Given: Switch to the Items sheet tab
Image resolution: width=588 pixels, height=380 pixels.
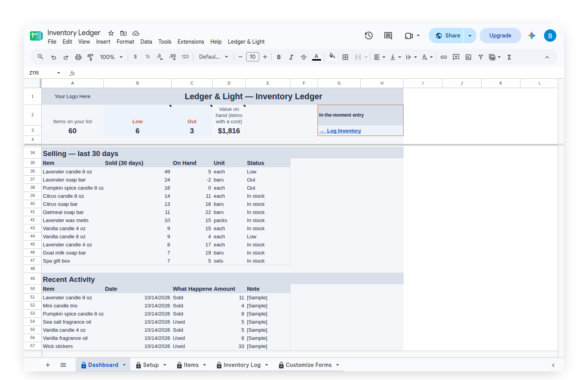Looking at the screenshot, I should (191, 365).
